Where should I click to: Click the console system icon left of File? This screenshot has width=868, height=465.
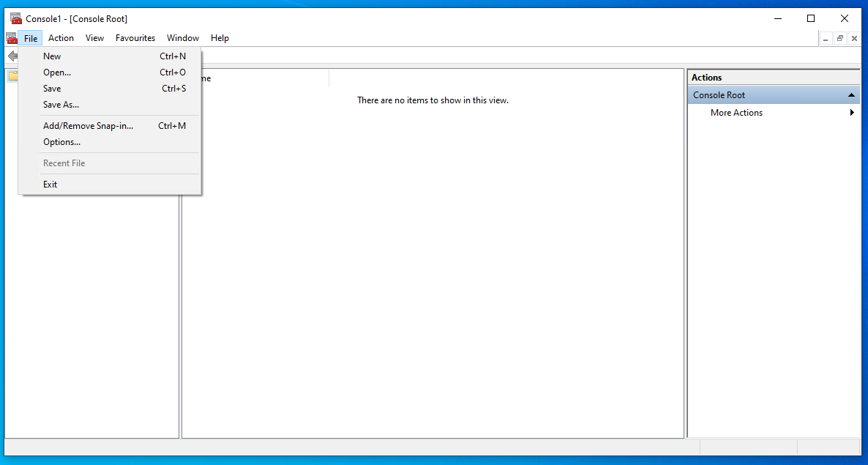tap(12, 37)
